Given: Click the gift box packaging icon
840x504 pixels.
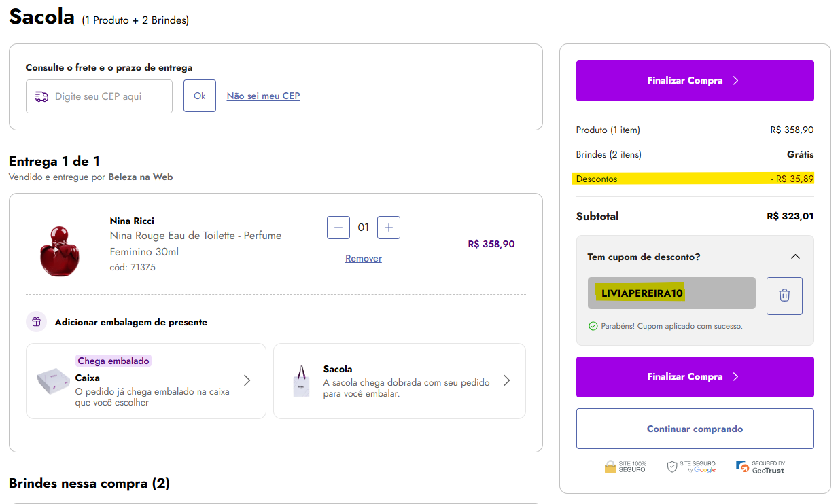Looking at the screenshot, I should point(37,322).
